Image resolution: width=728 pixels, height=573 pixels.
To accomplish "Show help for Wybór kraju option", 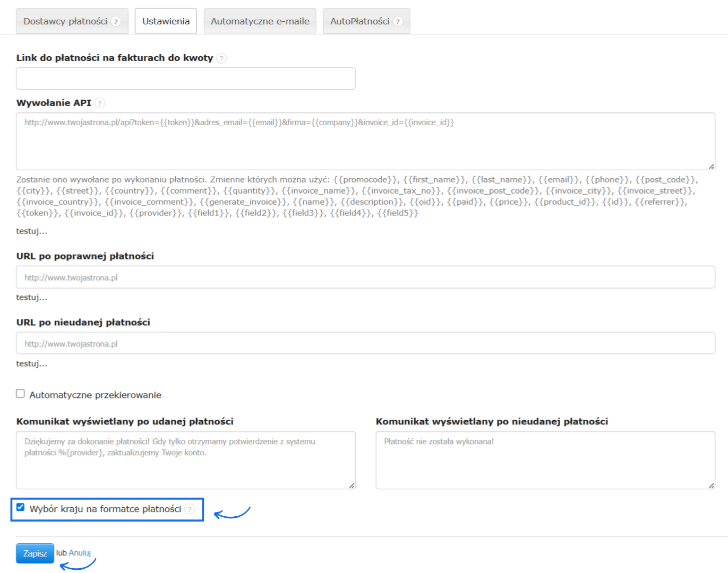I will pos(190,509).
